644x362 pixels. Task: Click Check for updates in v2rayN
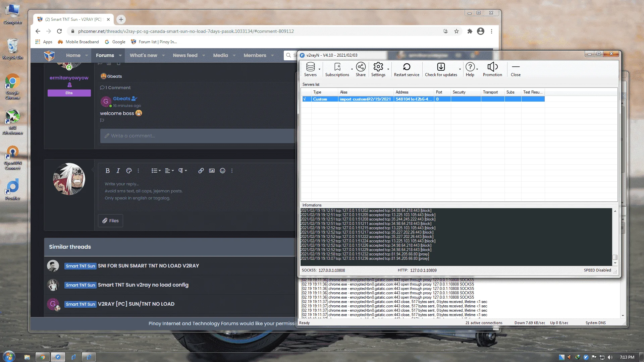tap(441, 69)
